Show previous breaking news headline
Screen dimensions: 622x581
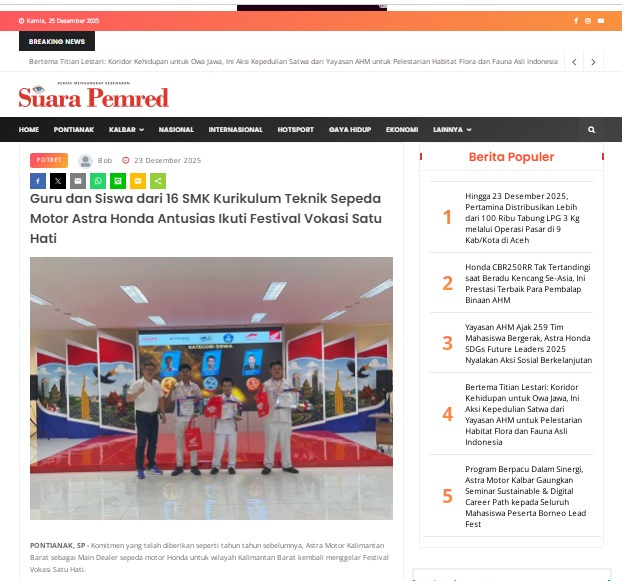pos(574,62)
